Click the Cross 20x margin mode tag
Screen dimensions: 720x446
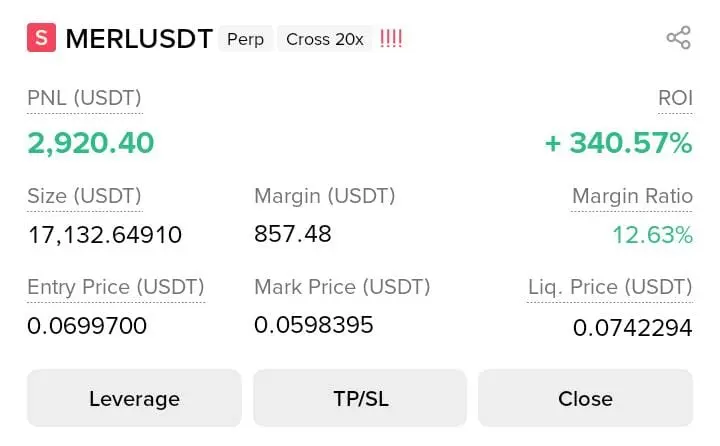[325, 39]
